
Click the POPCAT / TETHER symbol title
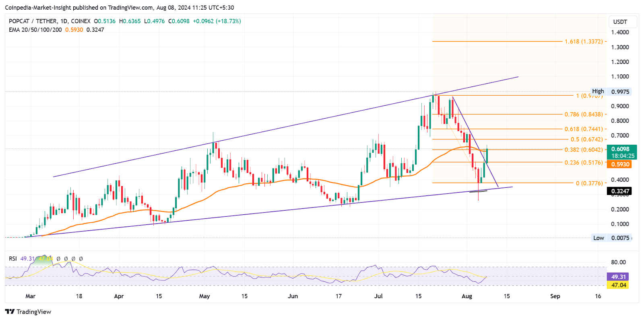33,21
